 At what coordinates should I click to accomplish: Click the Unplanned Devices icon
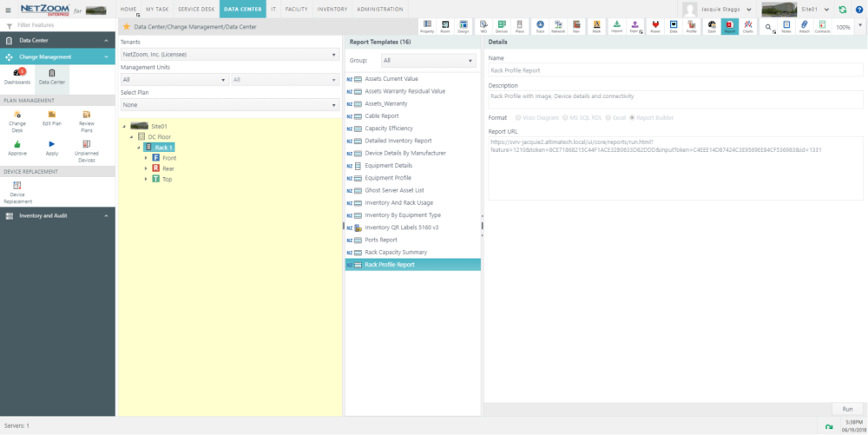[x=86, y=147]
